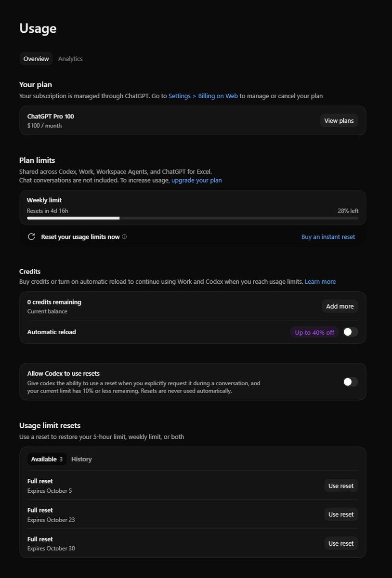
Task: Click the '28% left' text
Action: click(x=348, y=211)
